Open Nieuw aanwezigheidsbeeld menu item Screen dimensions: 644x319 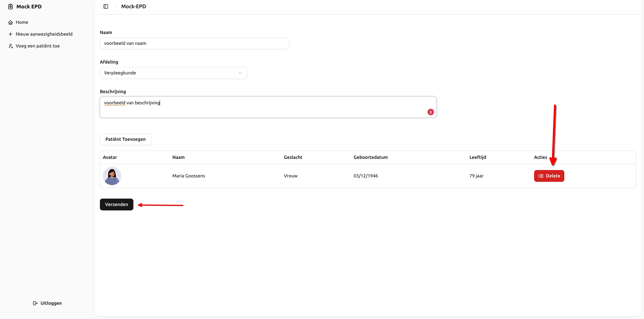point(44,34)
